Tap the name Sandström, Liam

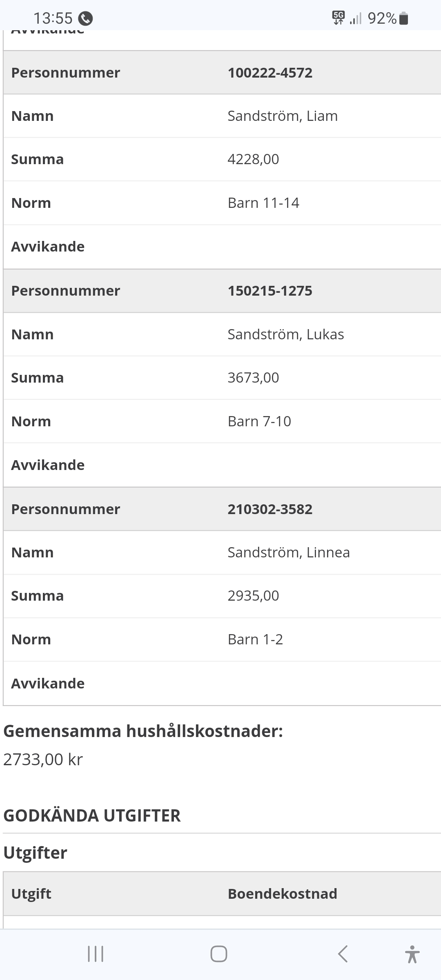[283, 116]
